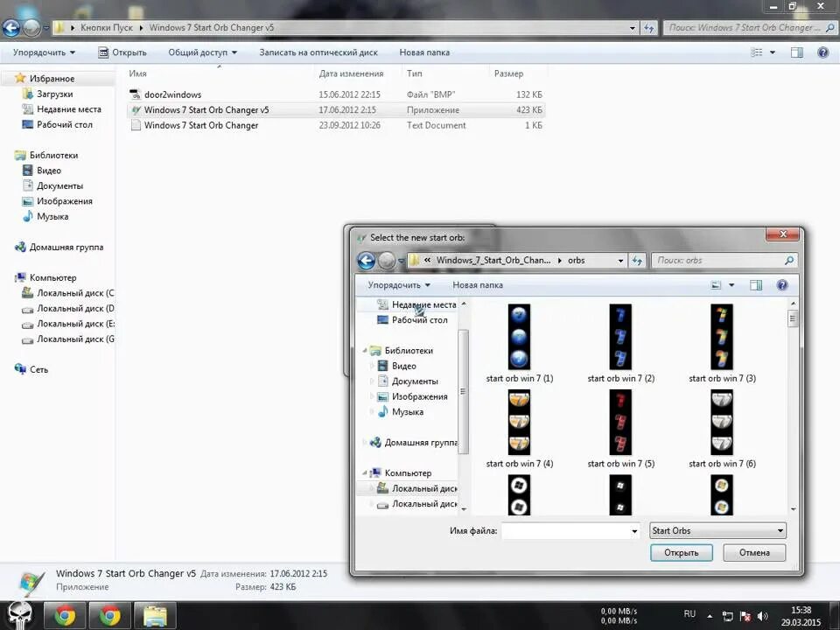Open Общий доступ menu in Explorer toolbar
This screenshot has width=840, height=630.
[202, 52]
